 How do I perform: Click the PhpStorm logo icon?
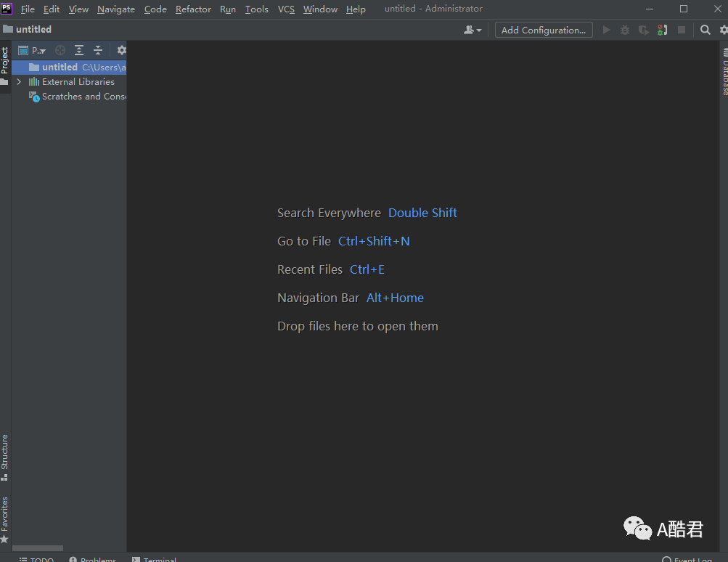point(7,9)
